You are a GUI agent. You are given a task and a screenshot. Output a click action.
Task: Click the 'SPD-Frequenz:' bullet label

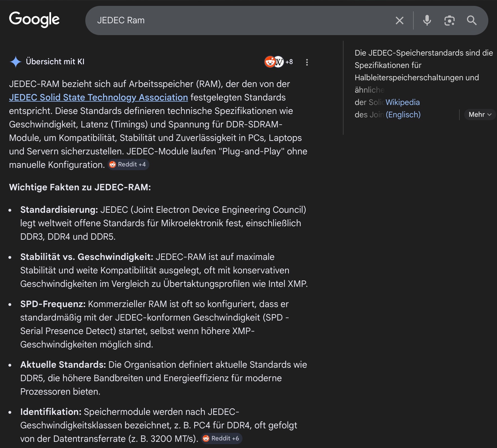point(53,304)
